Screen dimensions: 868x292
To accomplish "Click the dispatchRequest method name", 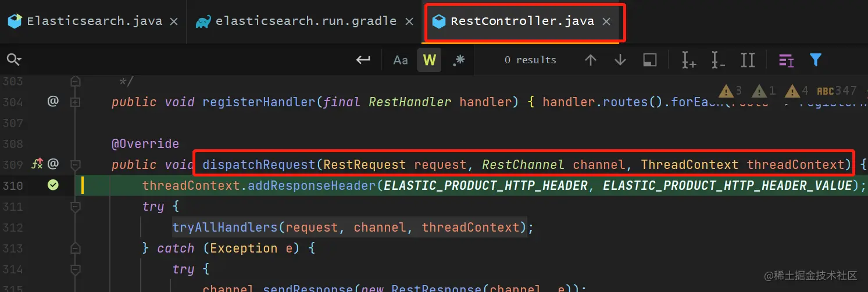I will pos(259,165).
